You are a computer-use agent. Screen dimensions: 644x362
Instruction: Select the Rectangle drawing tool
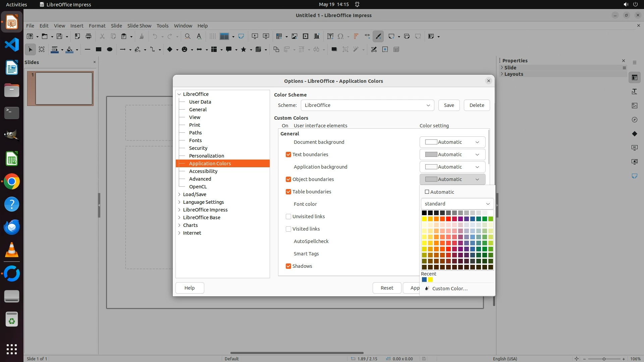98,49
